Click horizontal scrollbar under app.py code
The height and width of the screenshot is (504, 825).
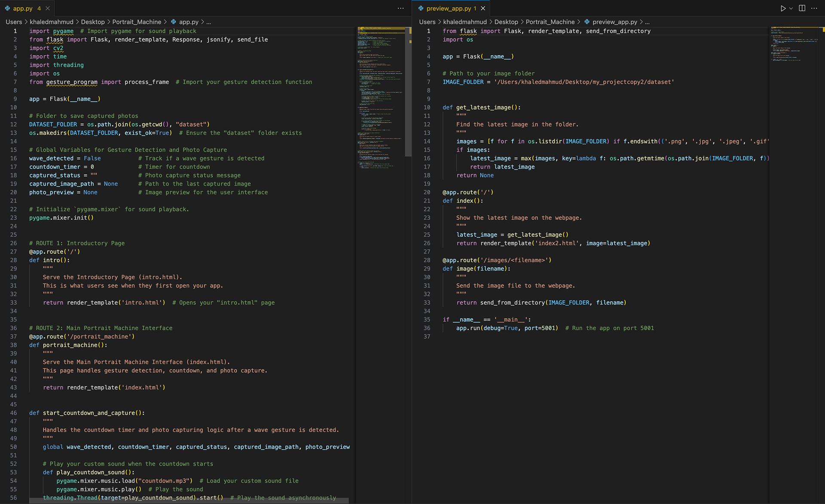[x=189, y=501]
